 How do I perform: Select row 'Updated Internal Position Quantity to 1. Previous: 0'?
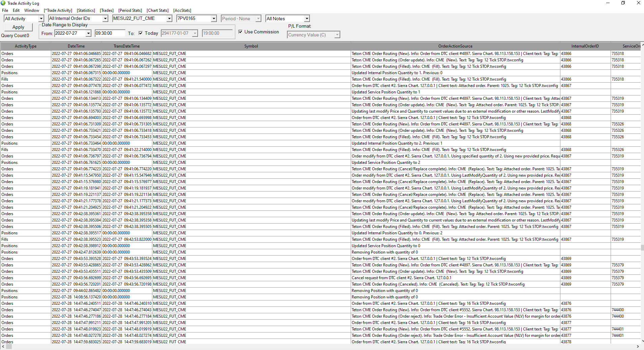pyautogui.click(x=320, y=73)
